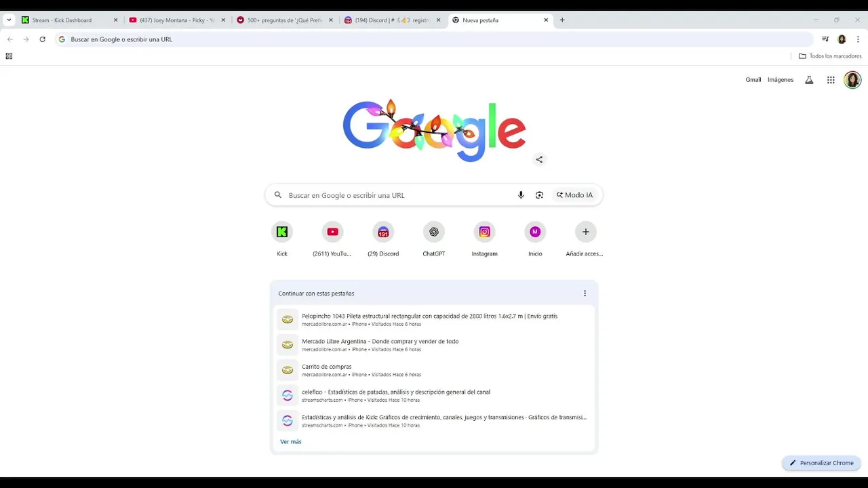This screenshot has height=488, width=868.
Task: Click the search magnifier icon in search box
Action: (278, 195)
